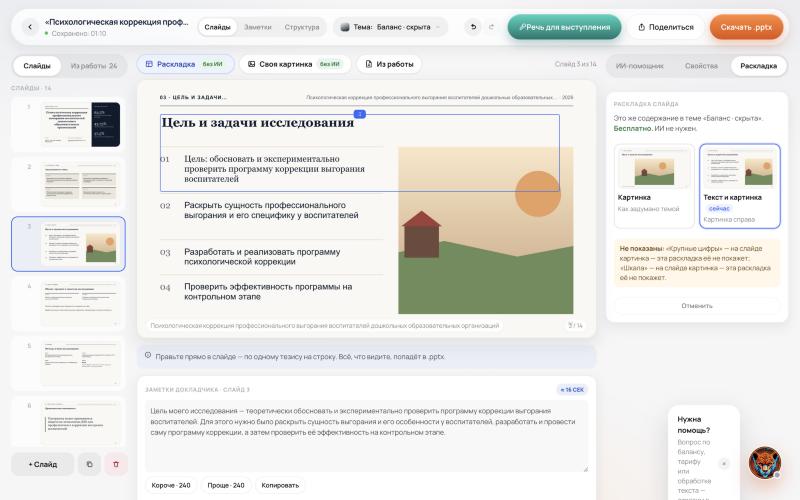Image resolution: width=800 pixels, height=500 pixels.
Task: Select the top «Слайды» view tab
Action: coord(217,27)
